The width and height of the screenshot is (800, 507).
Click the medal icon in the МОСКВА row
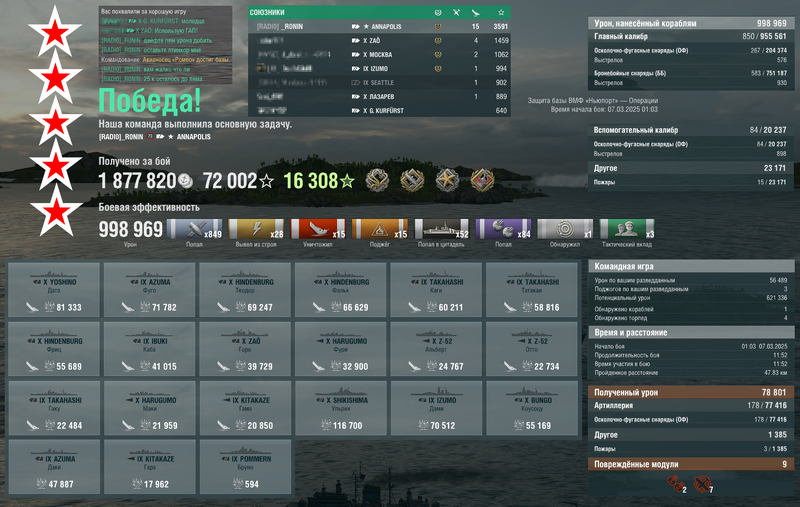pyautogui.click(x=438, y=55)
